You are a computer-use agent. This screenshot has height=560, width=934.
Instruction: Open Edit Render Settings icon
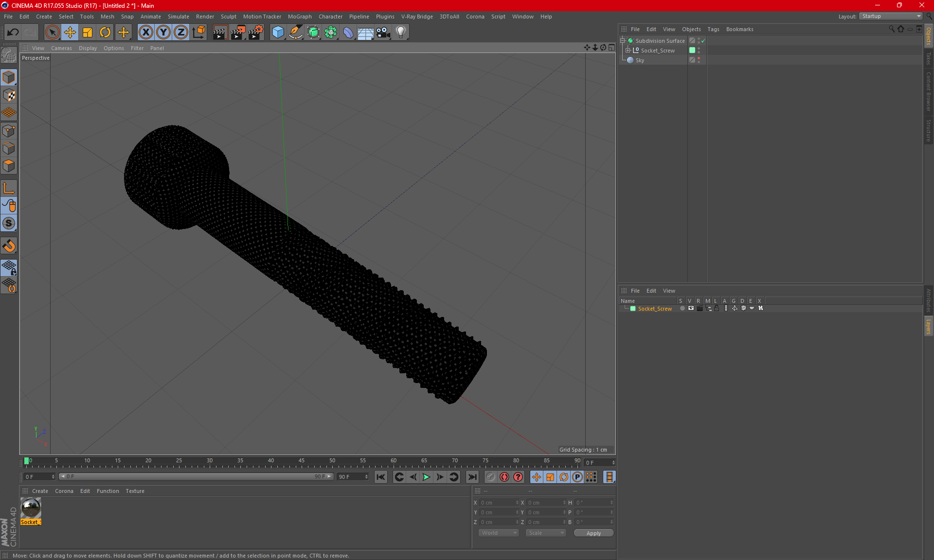tap(255, 33)
